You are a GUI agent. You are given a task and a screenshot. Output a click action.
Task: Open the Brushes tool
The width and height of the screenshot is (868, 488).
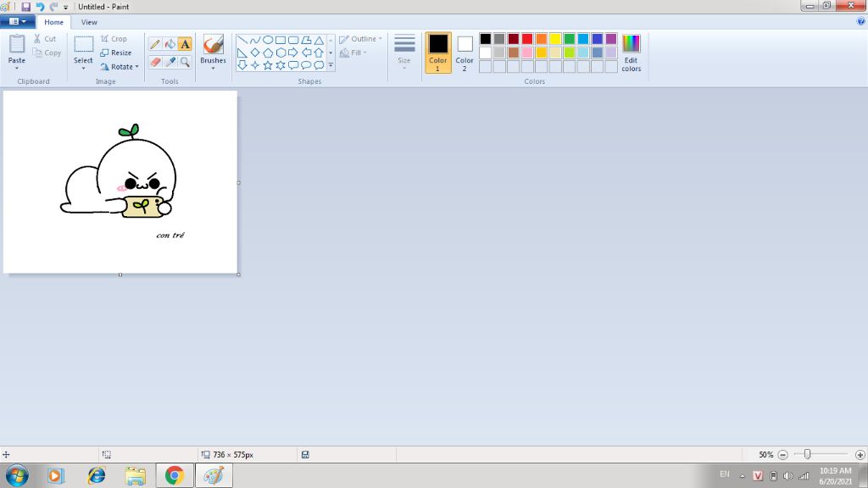click(213, 53)
